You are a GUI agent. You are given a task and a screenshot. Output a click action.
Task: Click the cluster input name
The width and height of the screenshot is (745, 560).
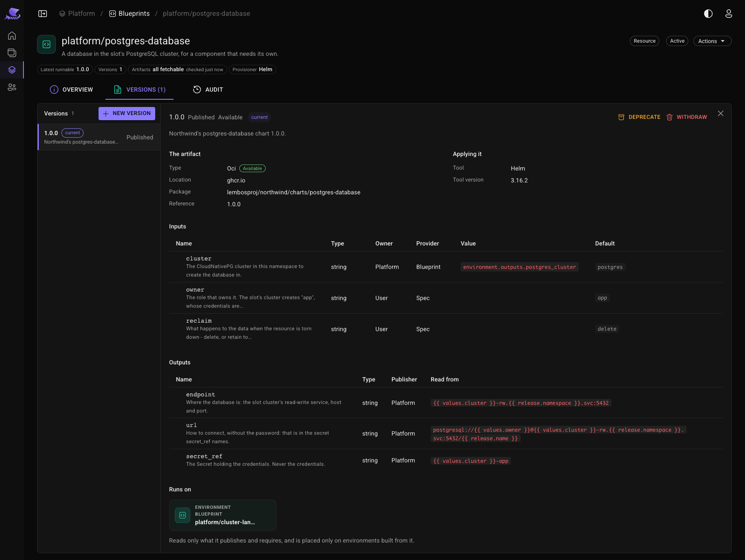199,259
